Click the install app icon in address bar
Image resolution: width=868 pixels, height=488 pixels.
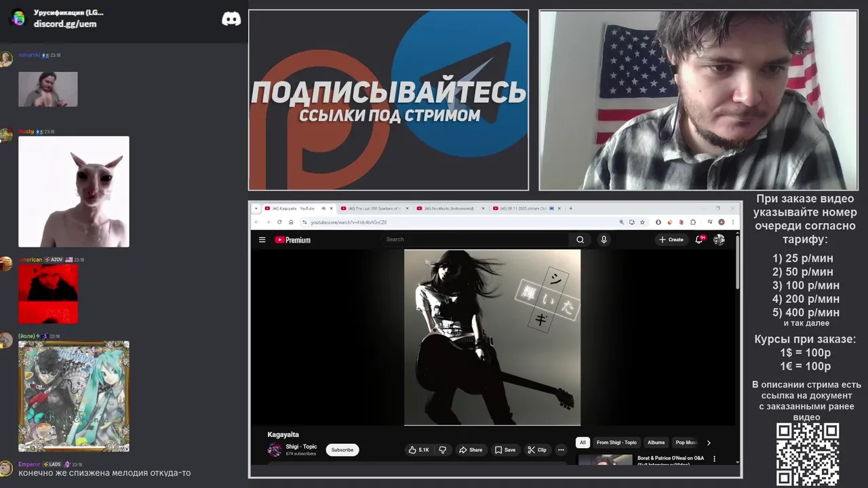(632, 222)
